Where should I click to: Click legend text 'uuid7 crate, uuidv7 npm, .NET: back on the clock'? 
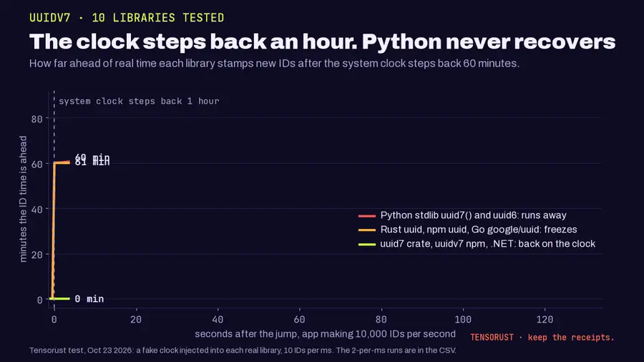tap(487, 244)
